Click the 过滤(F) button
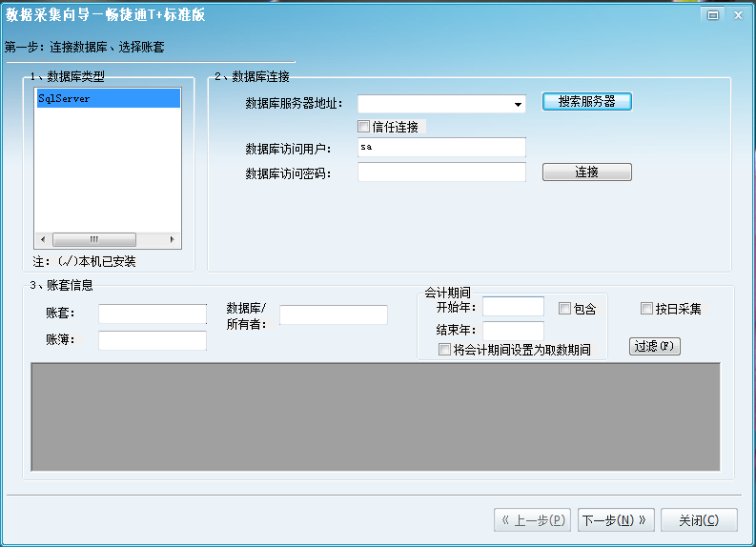The image size is (756, 547). 655,347
